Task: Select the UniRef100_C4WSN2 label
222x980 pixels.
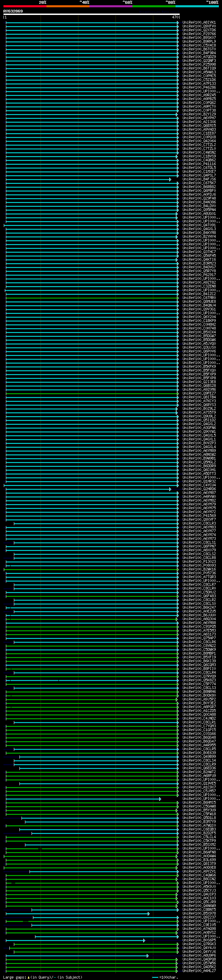Action: point(199,153)
